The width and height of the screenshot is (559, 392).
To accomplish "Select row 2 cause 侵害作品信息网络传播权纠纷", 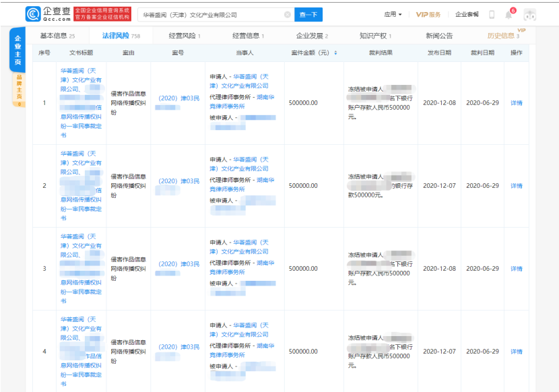I will click(x=129, y=186).
